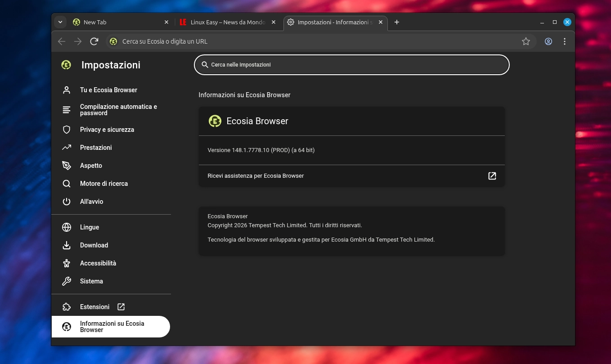Click the puzzle piece Estensioni icon
The image size is (611, 364).
tap(67, 307)
